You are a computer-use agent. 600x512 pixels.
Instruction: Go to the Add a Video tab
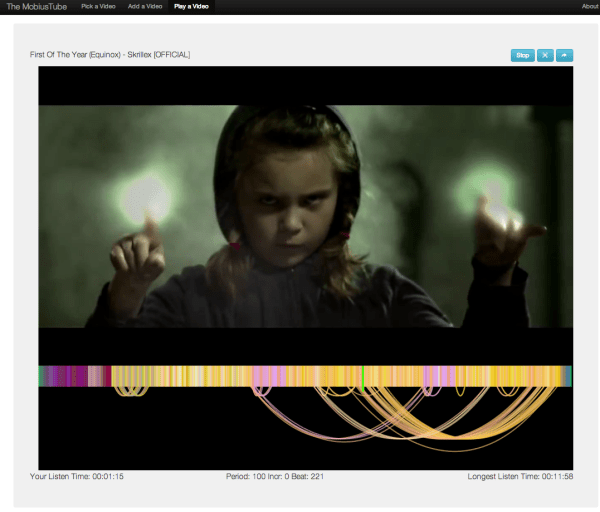tap(145, 7)
